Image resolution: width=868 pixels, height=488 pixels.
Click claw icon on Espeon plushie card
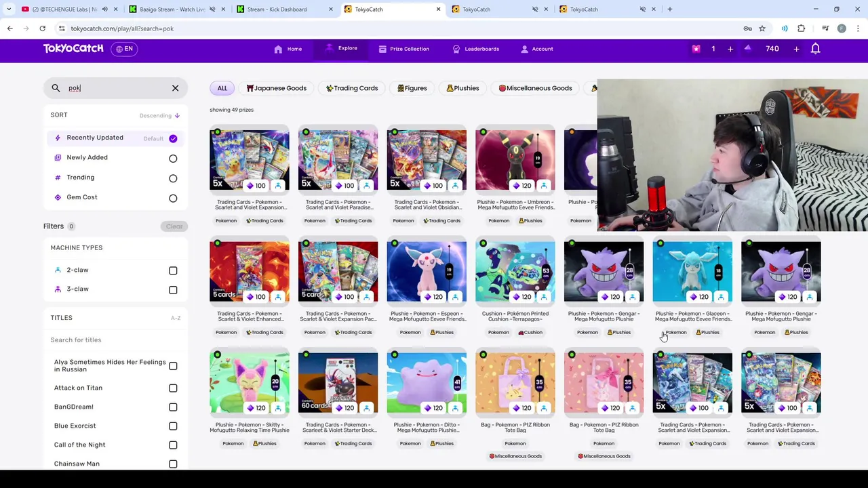[455, 297]
